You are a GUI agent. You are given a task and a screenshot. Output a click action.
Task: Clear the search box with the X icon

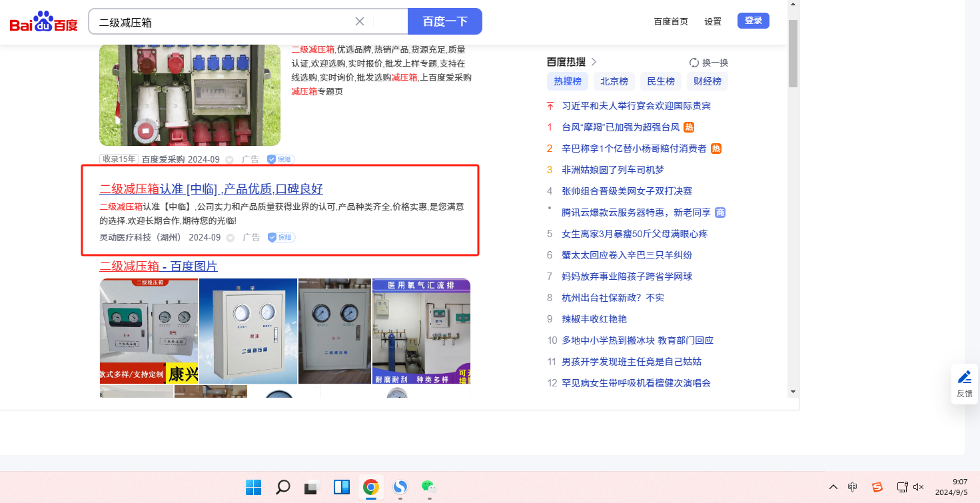pyautogui.click(x=360, y=21)
